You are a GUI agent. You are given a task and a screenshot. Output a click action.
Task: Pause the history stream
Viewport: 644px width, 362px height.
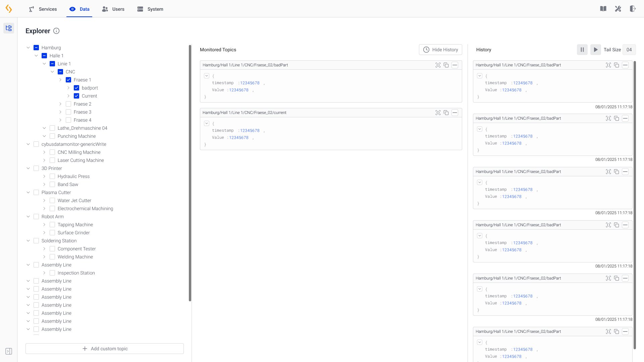pyautogui.click(x=582, y=50)
